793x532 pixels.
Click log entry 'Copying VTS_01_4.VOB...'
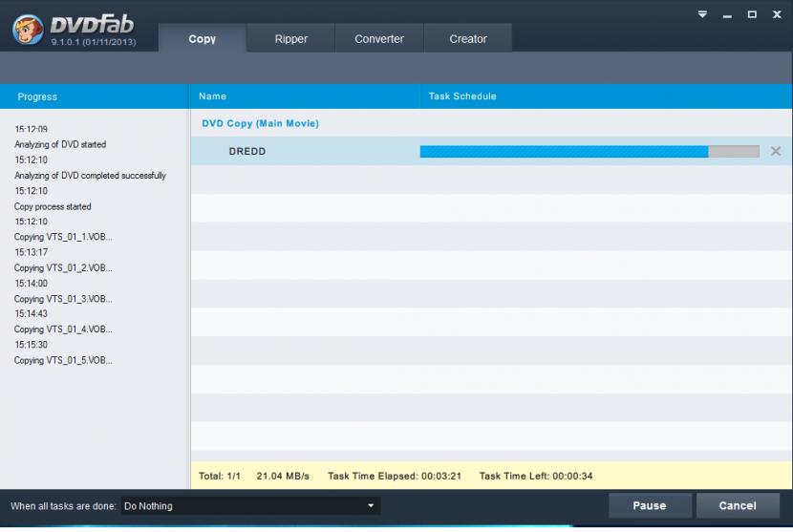[63, 330]
